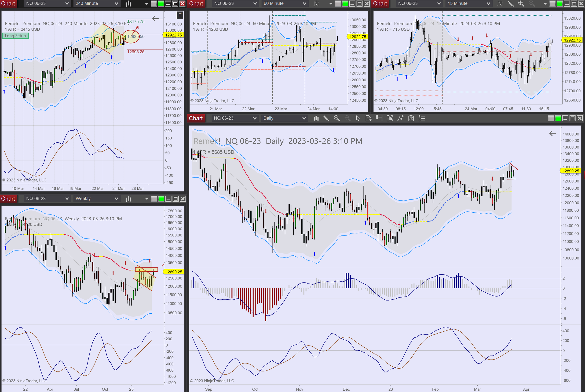585x392 pixels.
Task: Click the Chart tab of the Daily window
Action: coord(196,118)
